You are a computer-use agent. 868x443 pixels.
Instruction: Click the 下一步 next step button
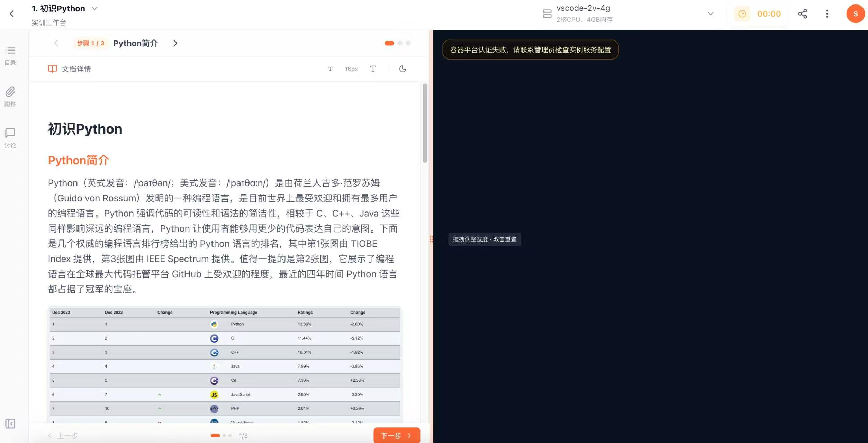[397, 435]
